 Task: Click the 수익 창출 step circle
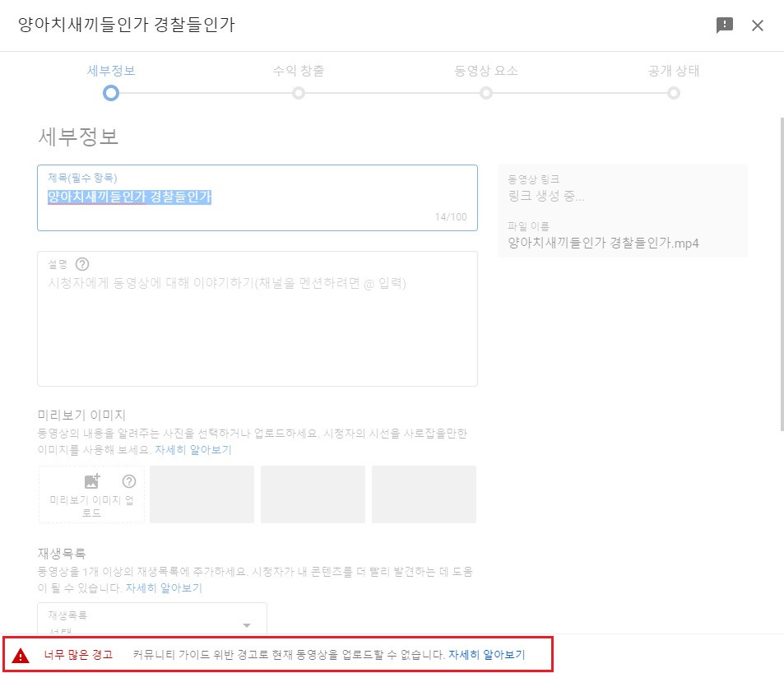coord(299,93)
